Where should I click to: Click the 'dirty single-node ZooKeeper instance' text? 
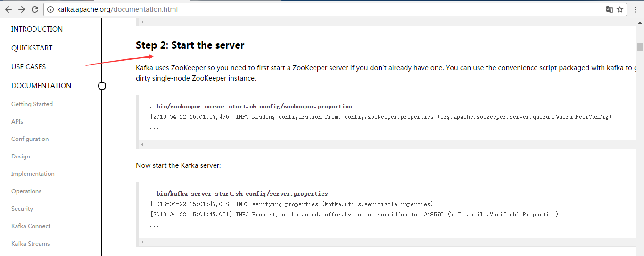pos(196,78)
